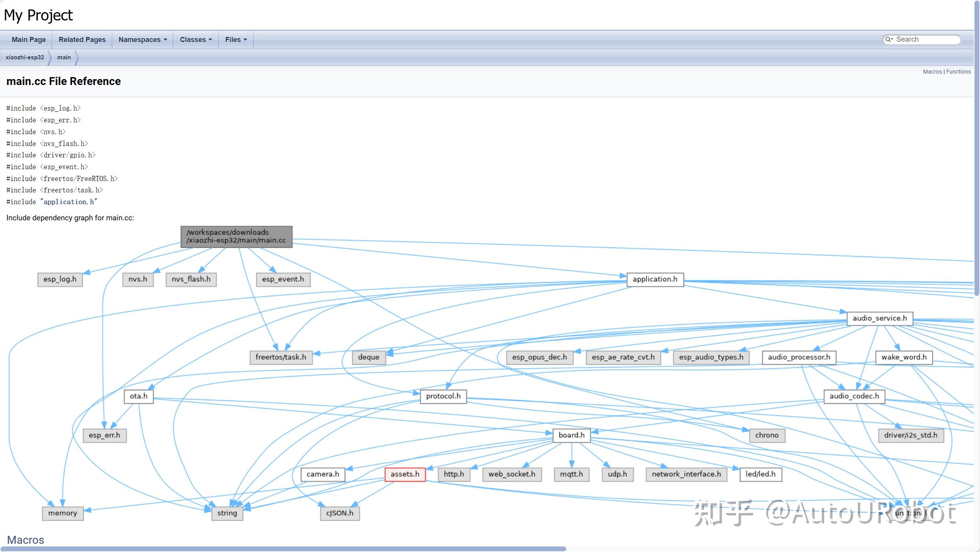Open the Related Pages tab
Image resolution: width=980 pixels, height=552 pixels.
[x=82, y=40]
